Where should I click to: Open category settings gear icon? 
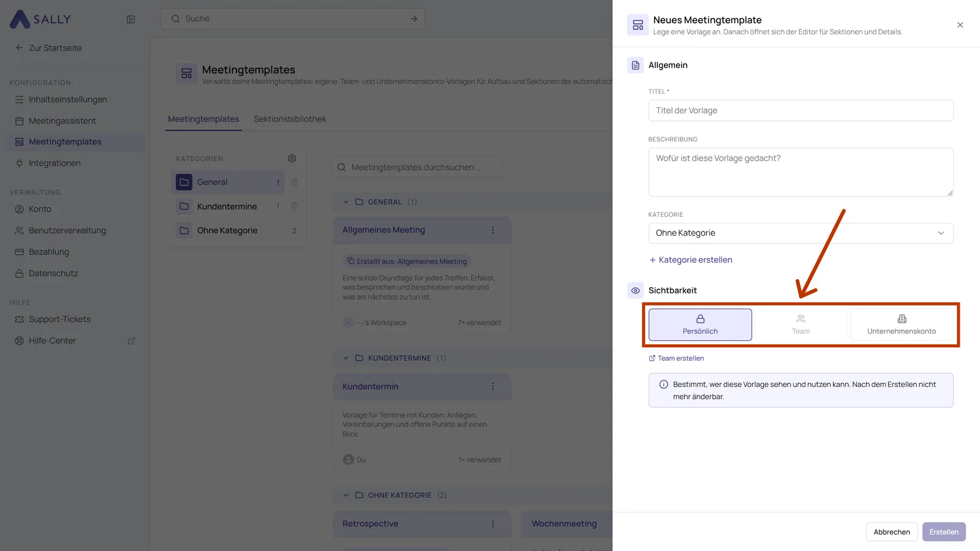292,159
